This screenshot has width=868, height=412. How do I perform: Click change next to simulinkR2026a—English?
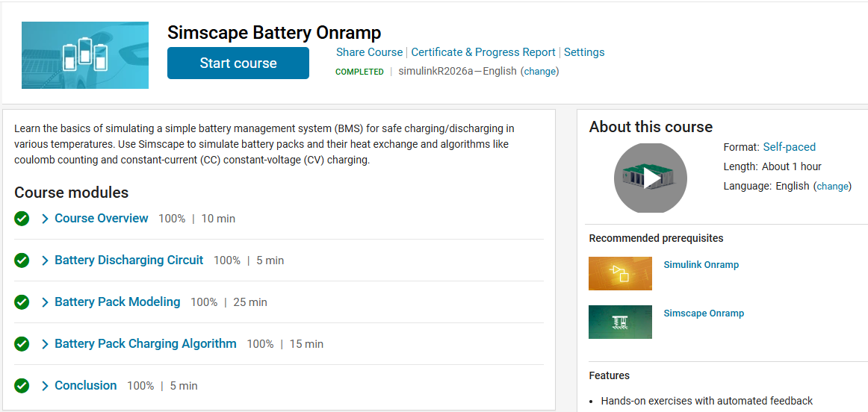pos(540,72)
